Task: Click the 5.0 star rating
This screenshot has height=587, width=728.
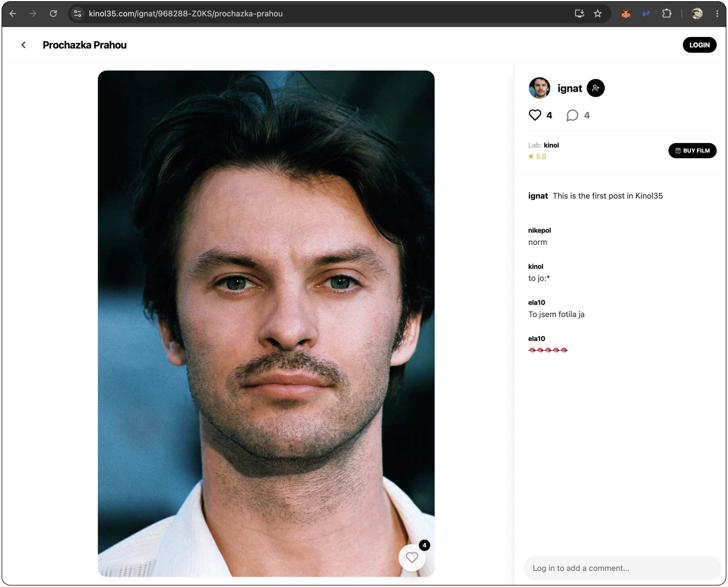Action: click(537, 156)
